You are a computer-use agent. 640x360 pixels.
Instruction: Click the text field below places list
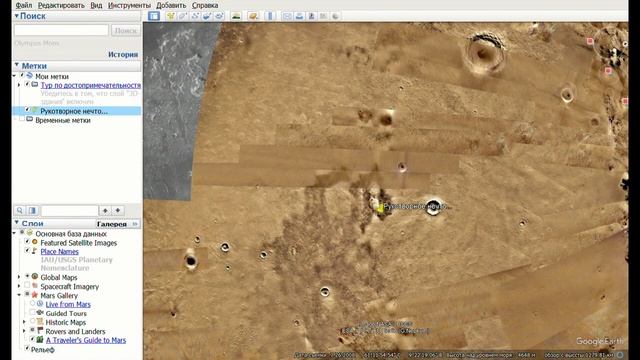(x=69, y=211)
